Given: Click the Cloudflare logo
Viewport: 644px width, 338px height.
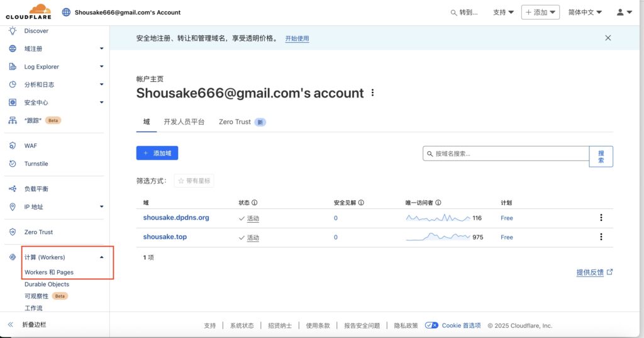Looking at the screenshot, I should tap(29, 11).
